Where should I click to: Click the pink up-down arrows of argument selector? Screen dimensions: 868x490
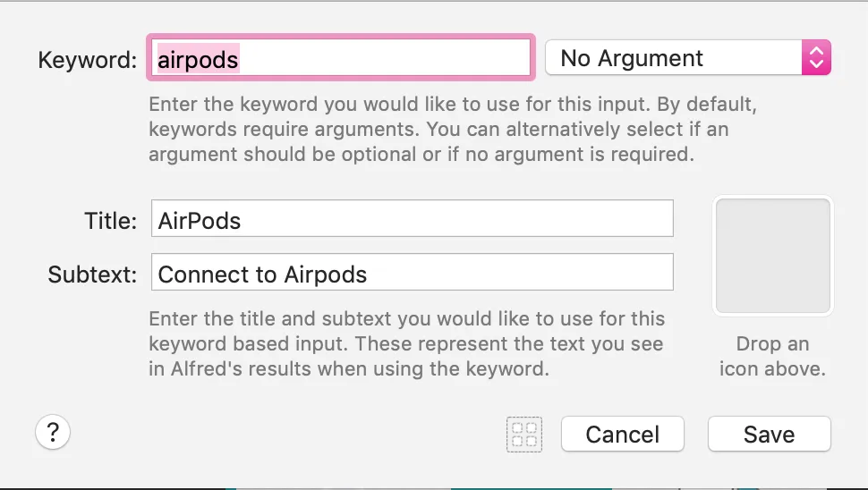click(x=815, y=59)
